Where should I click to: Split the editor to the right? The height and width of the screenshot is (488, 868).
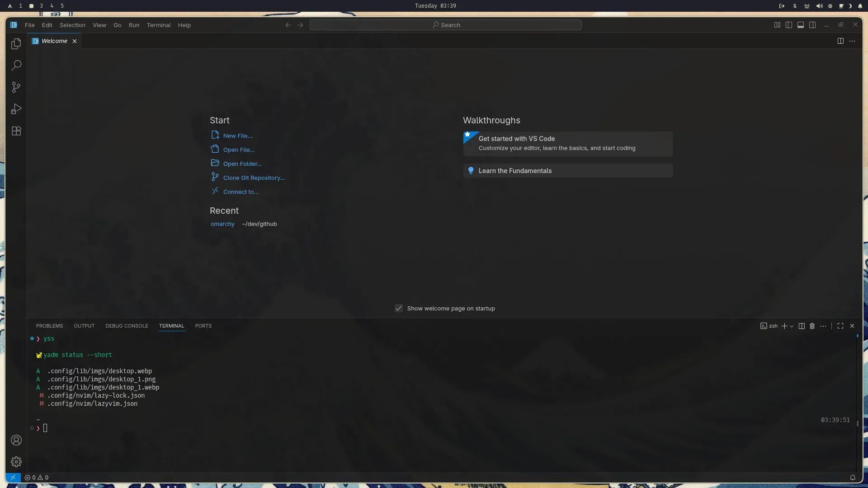[840, 41]
